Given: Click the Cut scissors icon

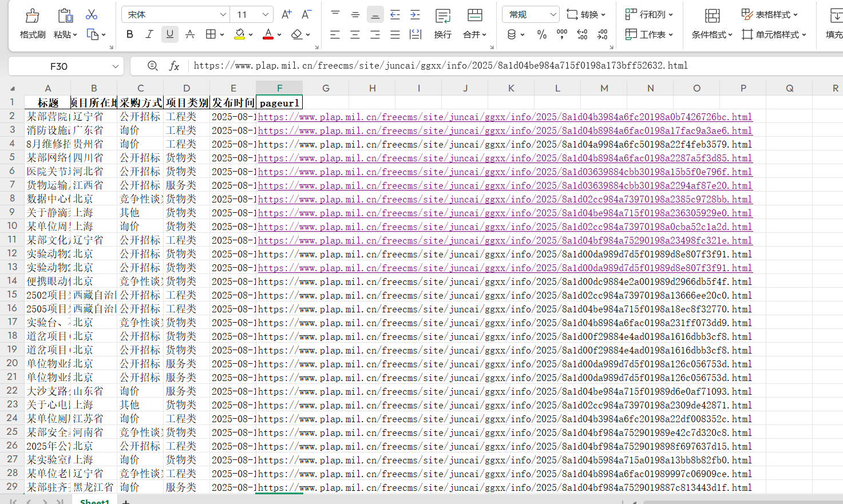Looking at the screenshot, I should point(92,14).
